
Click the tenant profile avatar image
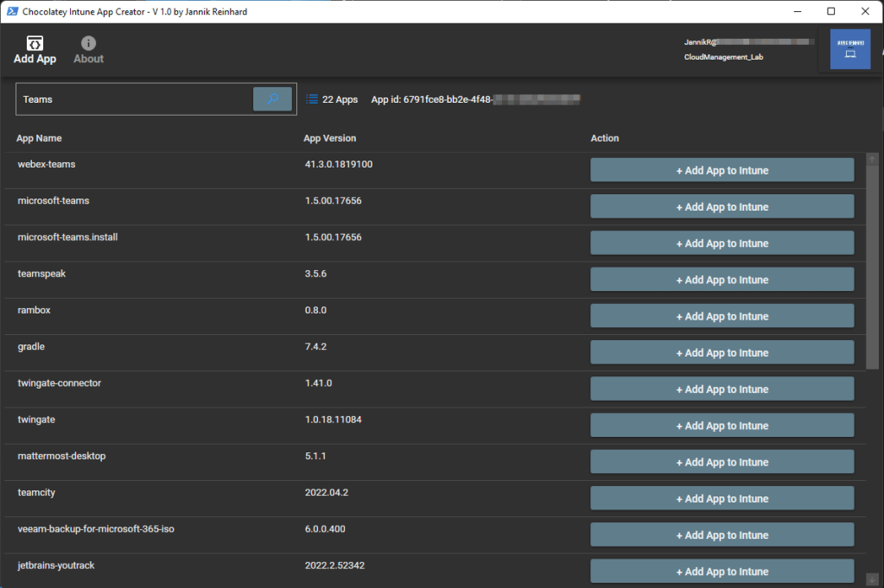(x=849, y=49)
